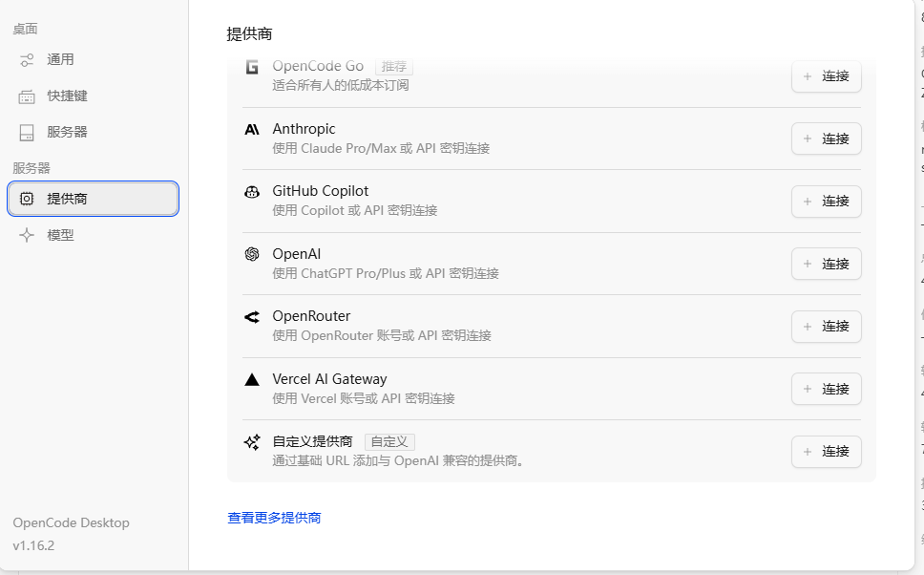Click '适合所有人的低成本订阅' description

tap(341, 86)
